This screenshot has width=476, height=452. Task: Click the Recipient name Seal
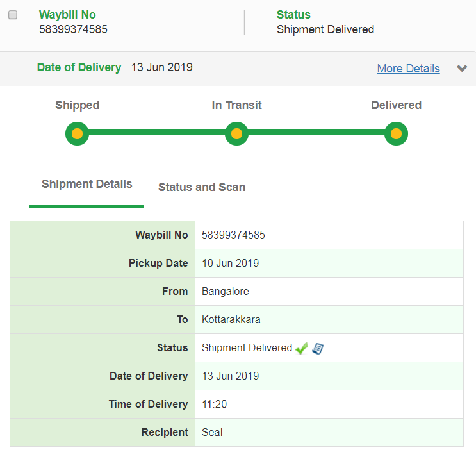[212, 433]
